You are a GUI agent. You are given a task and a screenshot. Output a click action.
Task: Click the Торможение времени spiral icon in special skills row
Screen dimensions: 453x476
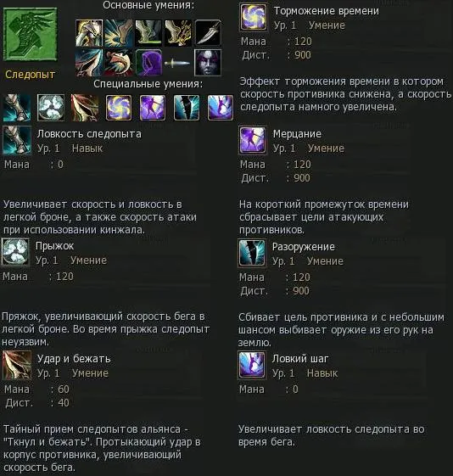pyautogui.click(x=119, y=108)
